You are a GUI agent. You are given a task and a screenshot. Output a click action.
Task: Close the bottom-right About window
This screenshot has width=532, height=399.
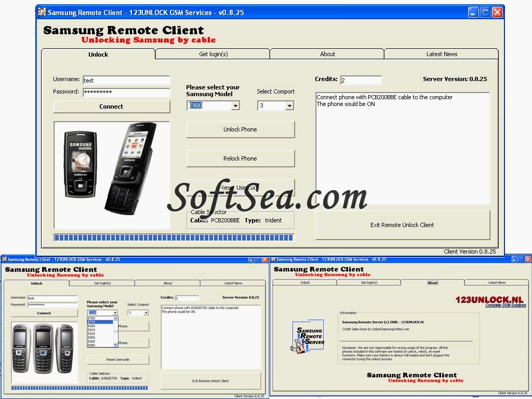tap(528, 259)
